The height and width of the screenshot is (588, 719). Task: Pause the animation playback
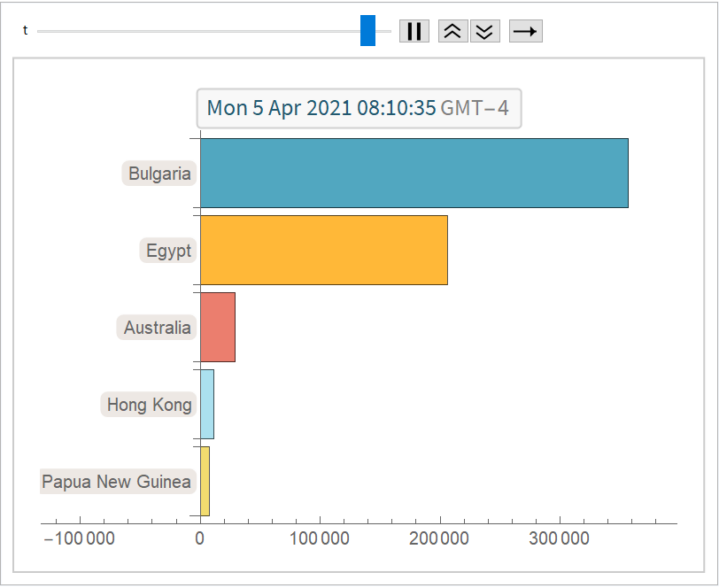[x=414, y=31]
